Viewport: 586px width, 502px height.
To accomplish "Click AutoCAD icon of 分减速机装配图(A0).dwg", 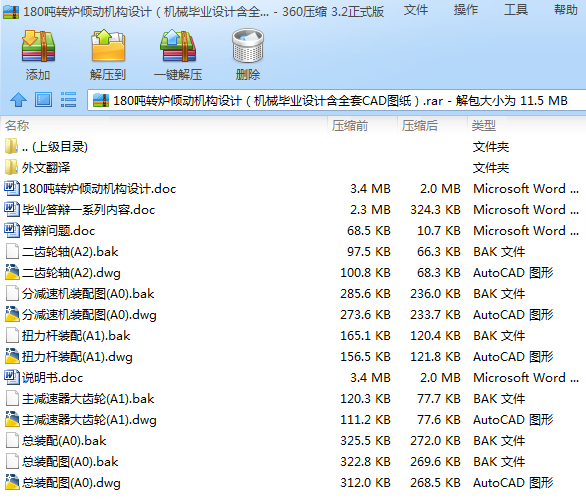I will (12, 314).
